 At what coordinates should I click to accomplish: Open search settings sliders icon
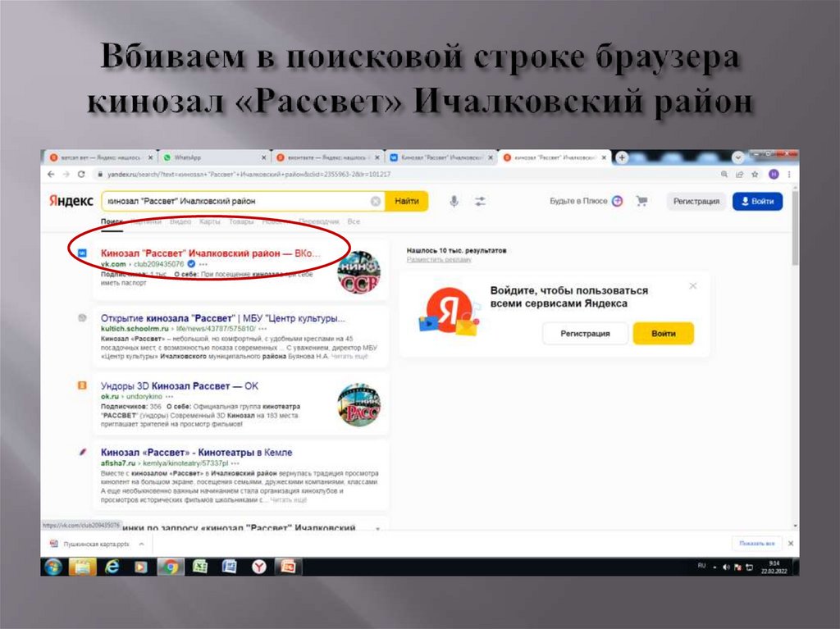480,202
